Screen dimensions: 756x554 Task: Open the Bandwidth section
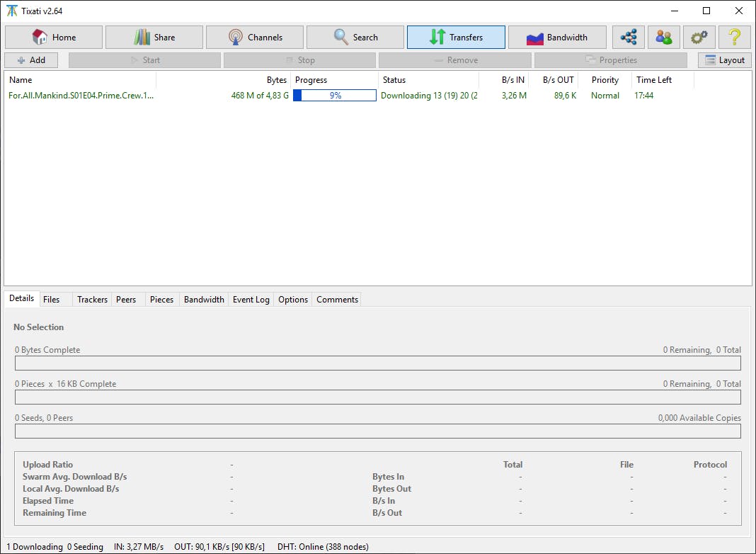[x=557, y=37]
